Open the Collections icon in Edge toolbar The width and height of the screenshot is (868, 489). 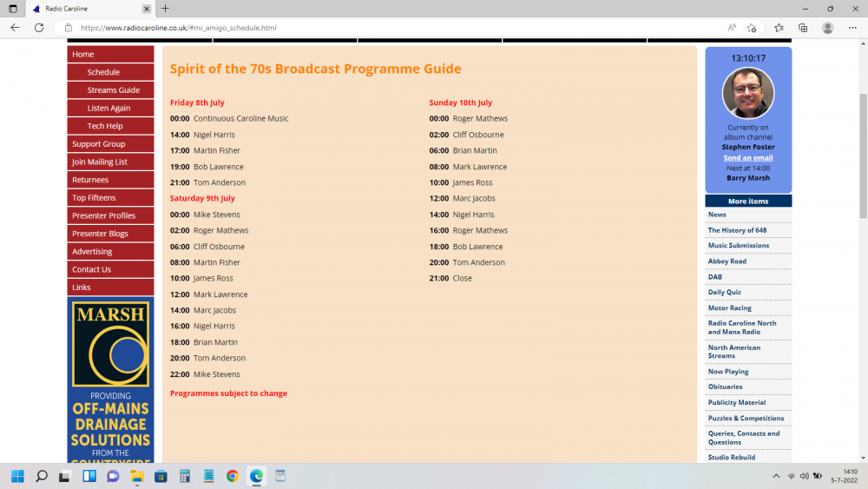(803, 28)
